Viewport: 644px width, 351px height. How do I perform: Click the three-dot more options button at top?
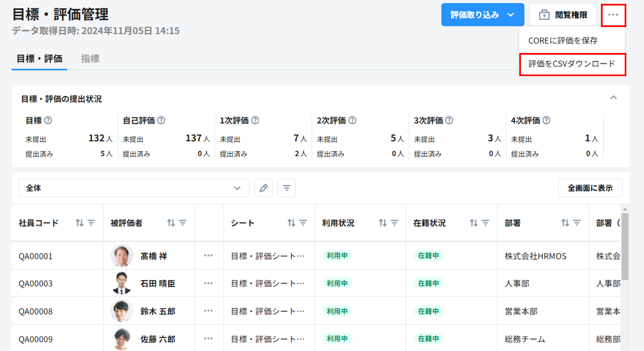pyautogui.click(x=613, y=15)
